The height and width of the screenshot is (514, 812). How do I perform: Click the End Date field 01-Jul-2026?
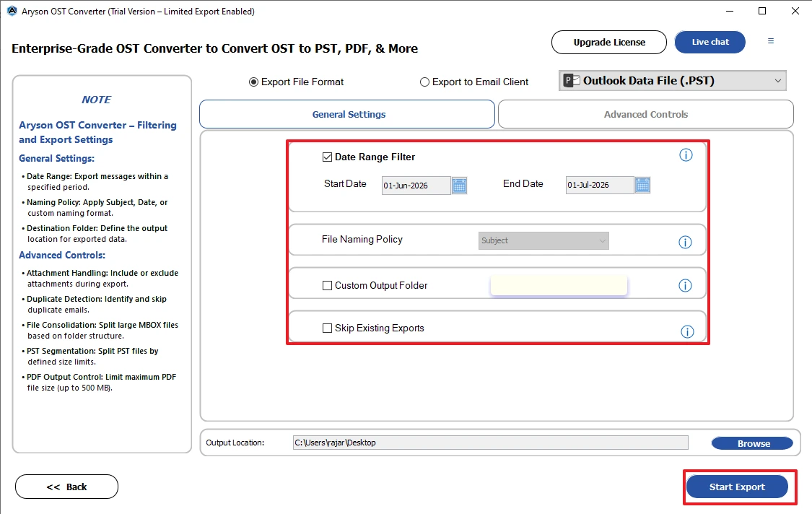click(x=600, y=185)
